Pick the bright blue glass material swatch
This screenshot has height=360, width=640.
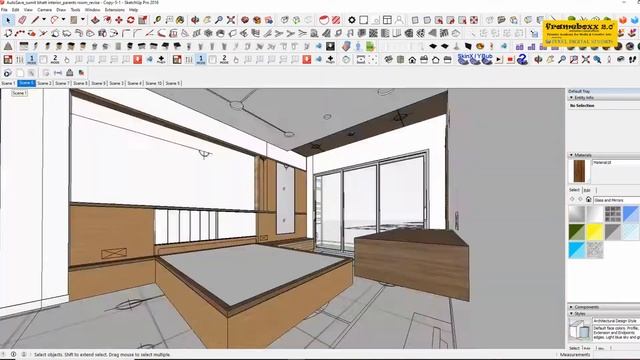coord(577,250)
